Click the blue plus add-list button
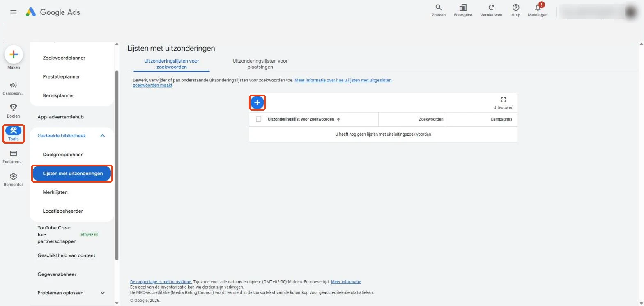 [x=257, y=102]
